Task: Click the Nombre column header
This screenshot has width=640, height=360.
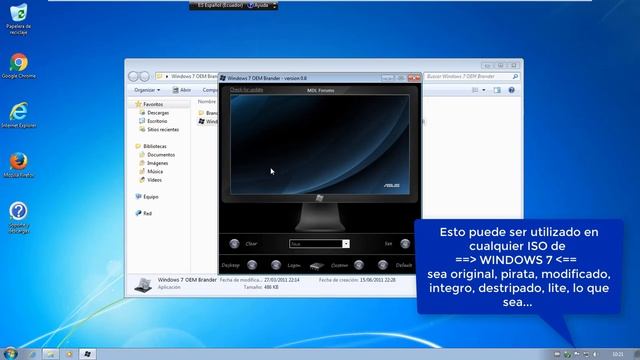Action: click(207, 101)
